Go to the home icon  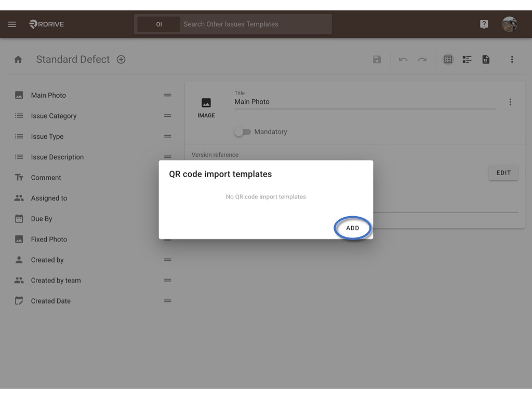[x=18, y=60]
